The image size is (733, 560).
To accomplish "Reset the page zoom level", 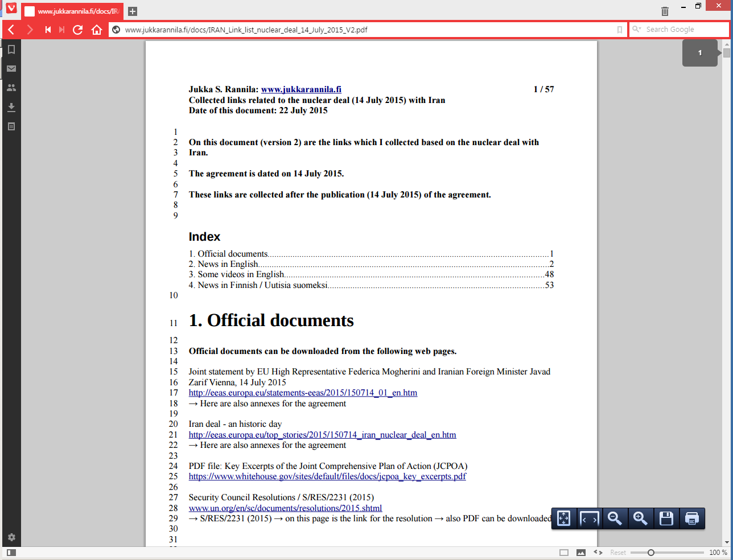I will coord(618,553).
